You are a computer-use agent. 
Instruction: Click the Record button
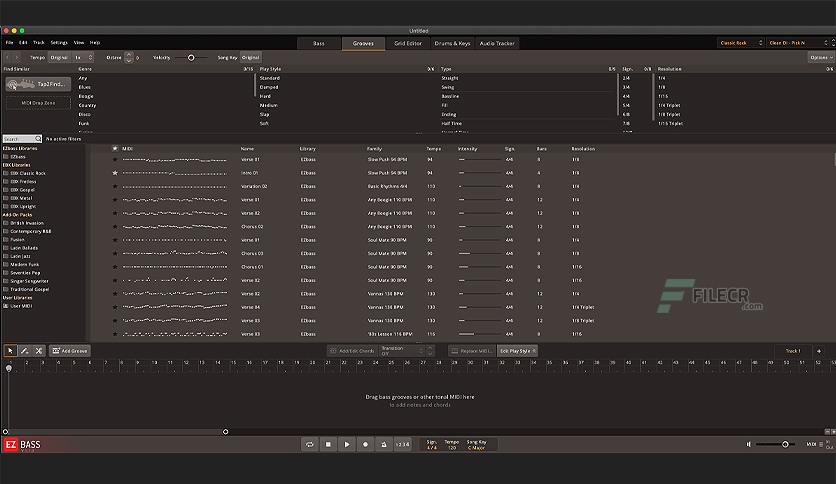365,444
